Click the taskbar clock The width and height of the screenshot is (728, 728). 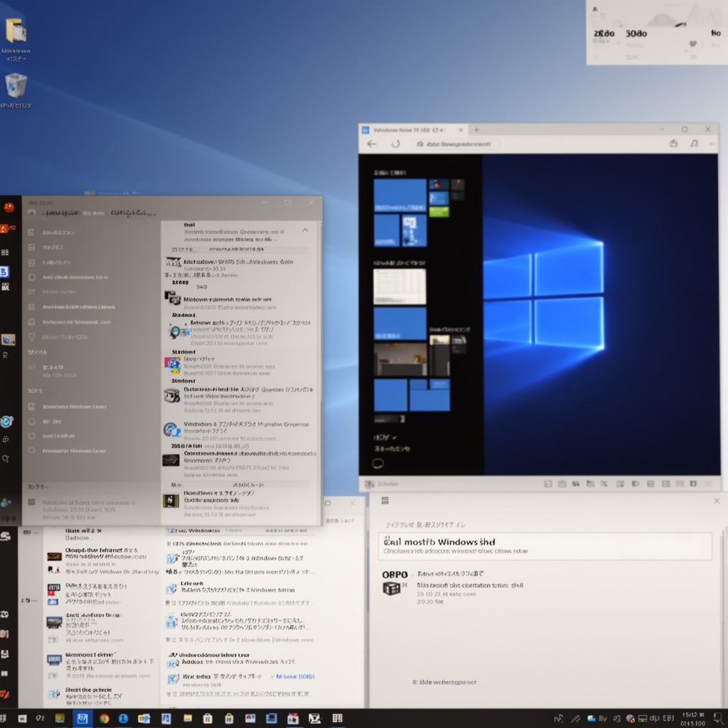click(x=693, y=719)
